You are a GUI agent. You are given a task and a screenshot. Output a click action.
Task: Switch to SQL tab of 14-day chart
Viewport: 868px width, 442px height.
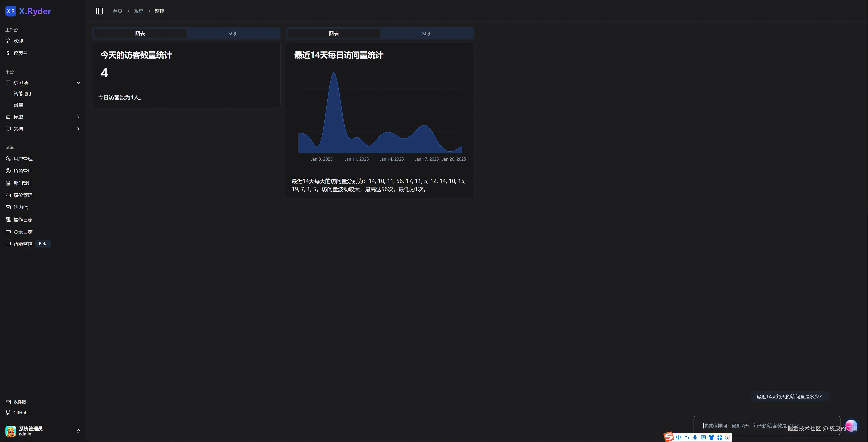pos(426,33)
